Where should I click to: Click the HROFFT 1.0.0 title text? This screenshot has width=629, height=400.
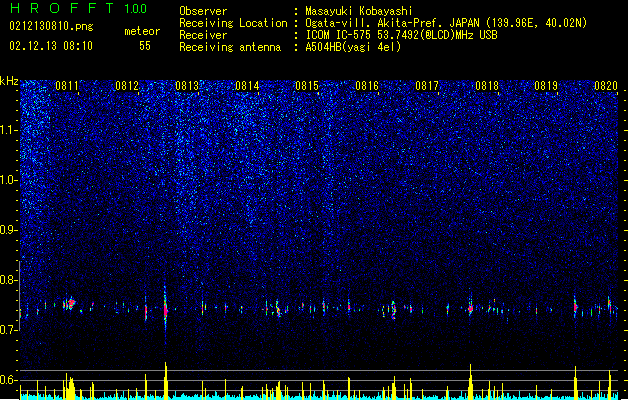click(x=79, y=8)
